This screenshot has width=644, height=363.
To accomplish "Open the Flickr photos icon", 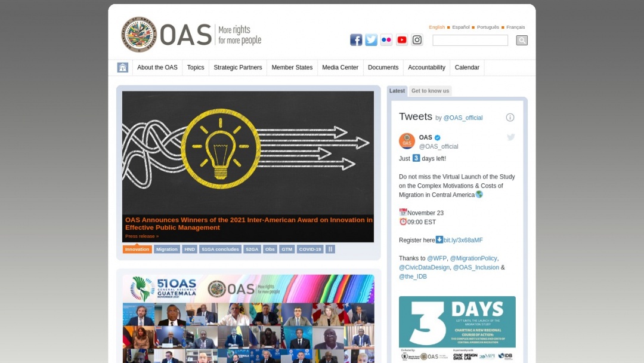I will (x=386, y=39).
